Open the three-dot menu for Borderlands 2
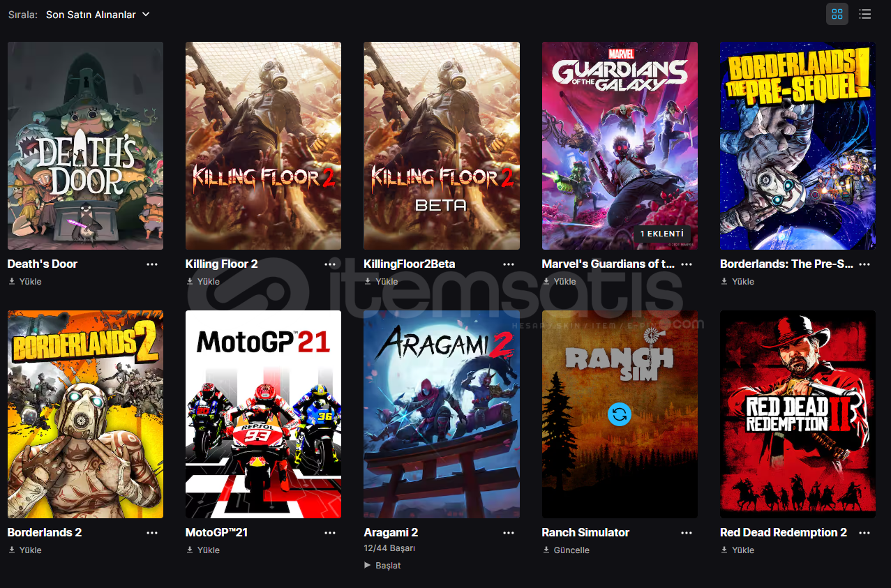Viewport: 891px width, 588px height. [x=152, y=533]
